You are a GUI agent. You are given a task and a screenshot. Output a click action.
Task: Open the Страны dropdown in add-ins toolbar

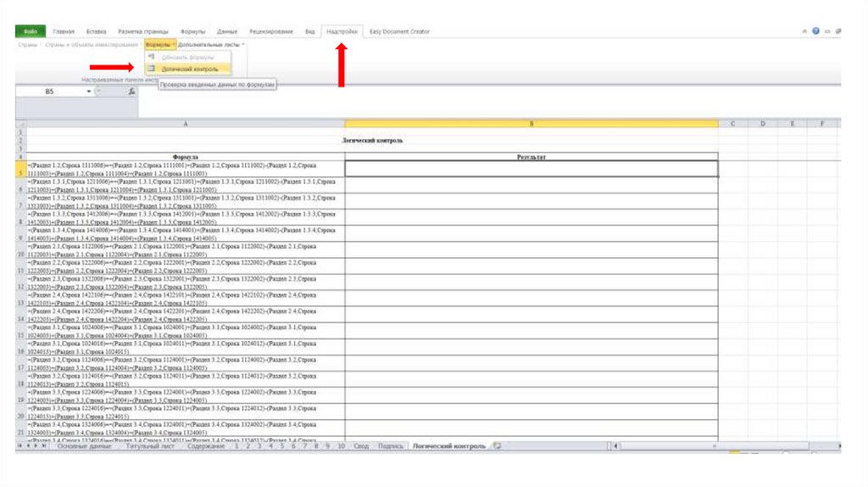[x=30, y=44]
